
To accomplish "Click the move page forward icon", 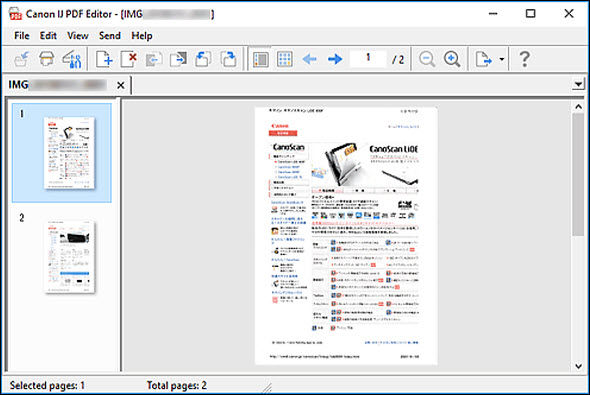I will 178,59.
